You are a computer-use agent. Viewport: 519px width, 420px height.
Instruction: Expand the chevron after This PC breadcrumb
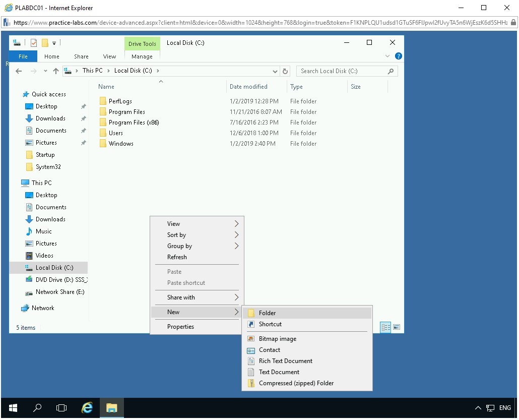[108, 71]
